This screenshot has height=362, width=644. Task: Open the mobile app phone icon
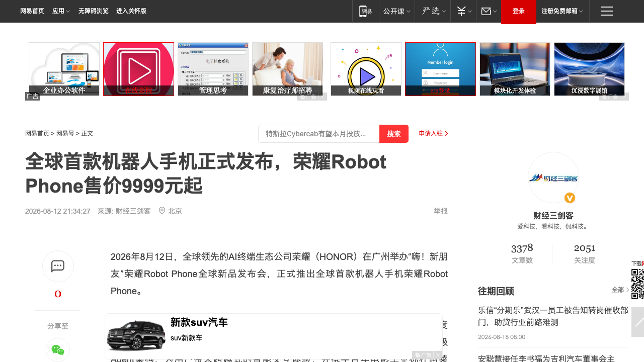click(x=365, y=11)
